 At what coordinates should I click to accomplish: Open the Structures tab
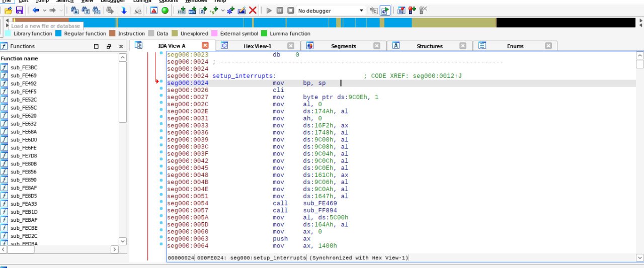coord(429,46)
